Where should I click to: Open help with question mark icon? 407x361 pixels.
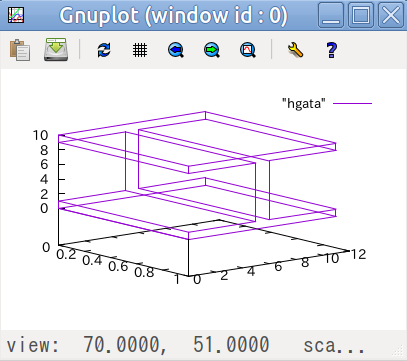point(331,50)
